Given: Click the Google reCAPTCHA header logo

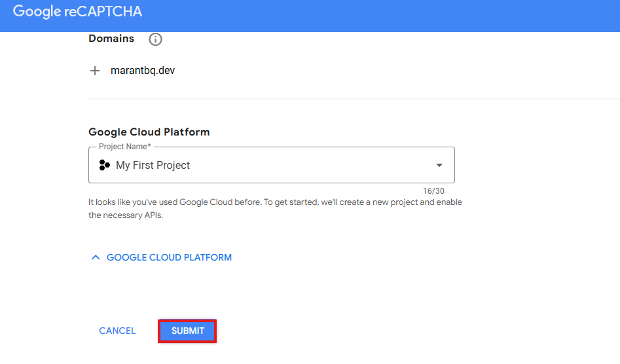Looking at the screenshot, I should pos(77,12).
